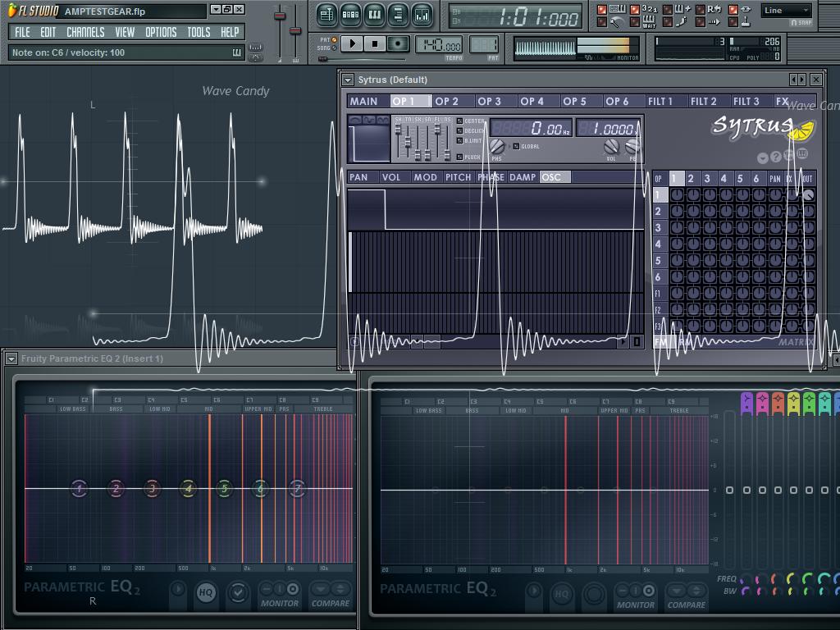Click the tempo display field

439,45
